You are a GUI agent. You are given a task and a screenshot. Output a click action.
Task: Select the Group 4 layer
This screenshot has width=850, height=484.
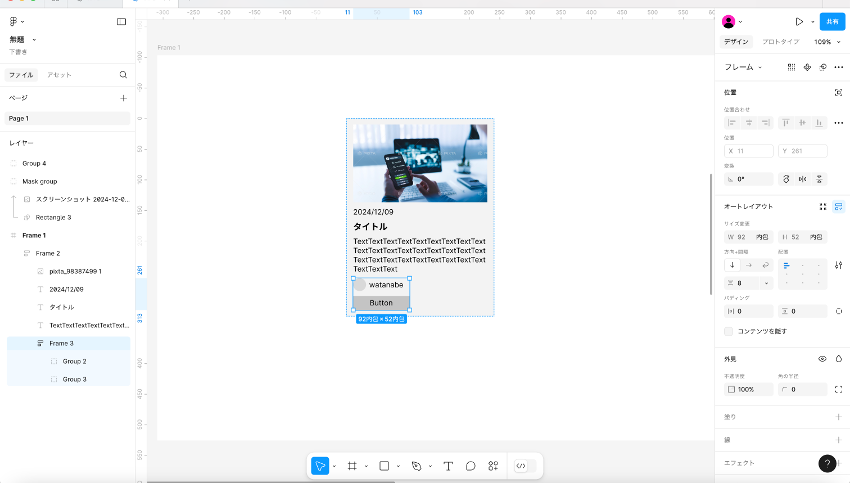click(34, 163)
